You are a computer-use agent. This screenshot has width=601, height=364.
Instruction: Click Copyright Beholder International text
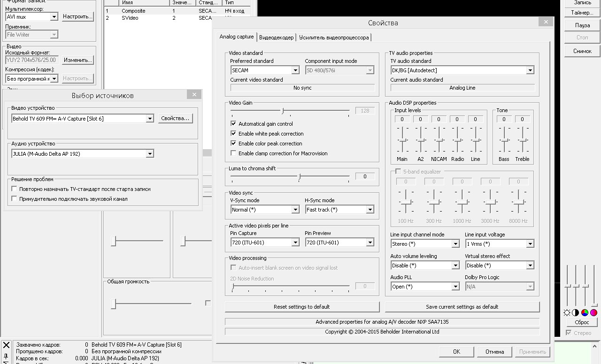(382, 332)
